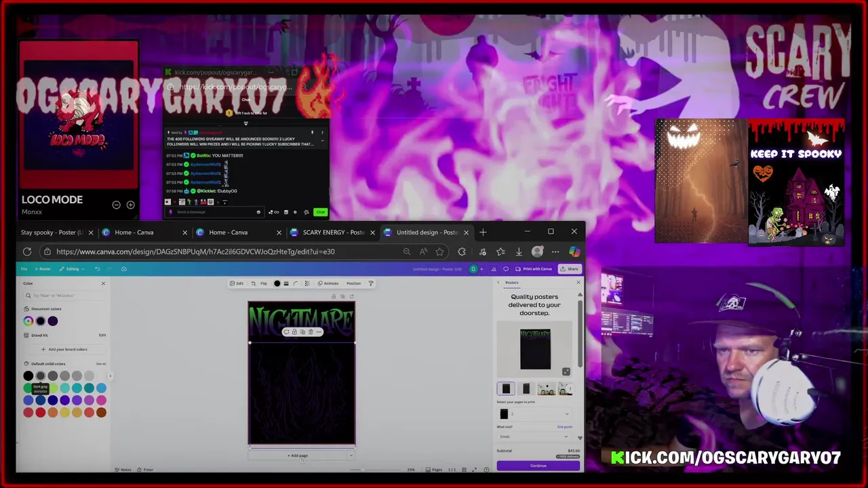Select the Dark gray default swatch

pyautogui.click(x=41, y=375)
